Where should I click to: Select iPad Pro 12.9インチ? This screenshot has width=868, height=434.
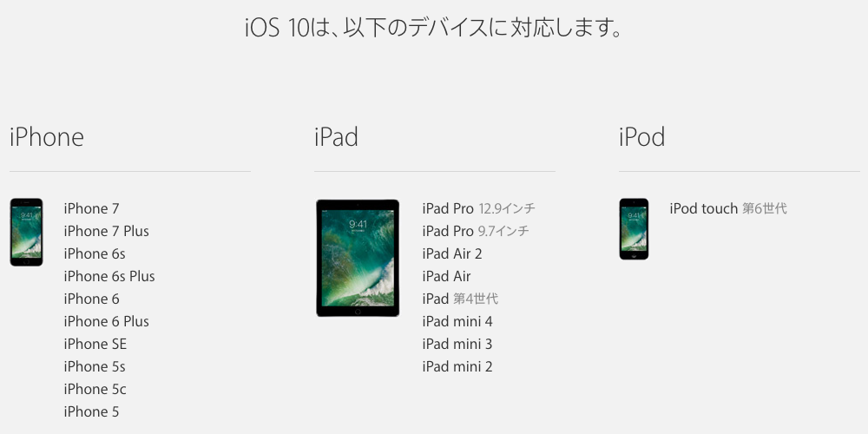pyautogui.click(x=479, y=208)
